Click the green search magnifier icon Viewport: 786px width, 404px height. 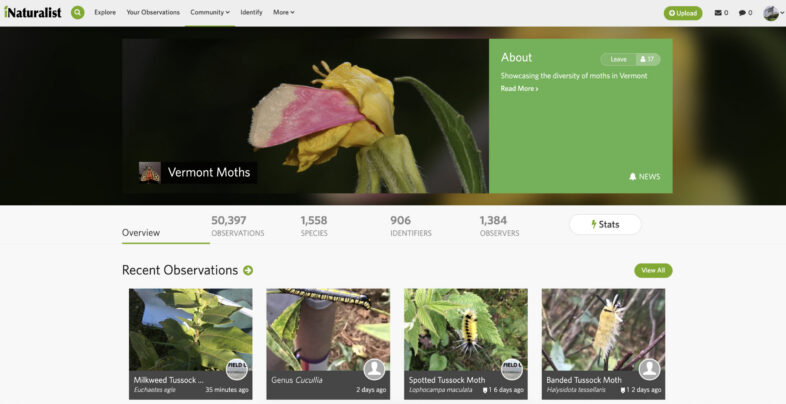pos(78,13)
